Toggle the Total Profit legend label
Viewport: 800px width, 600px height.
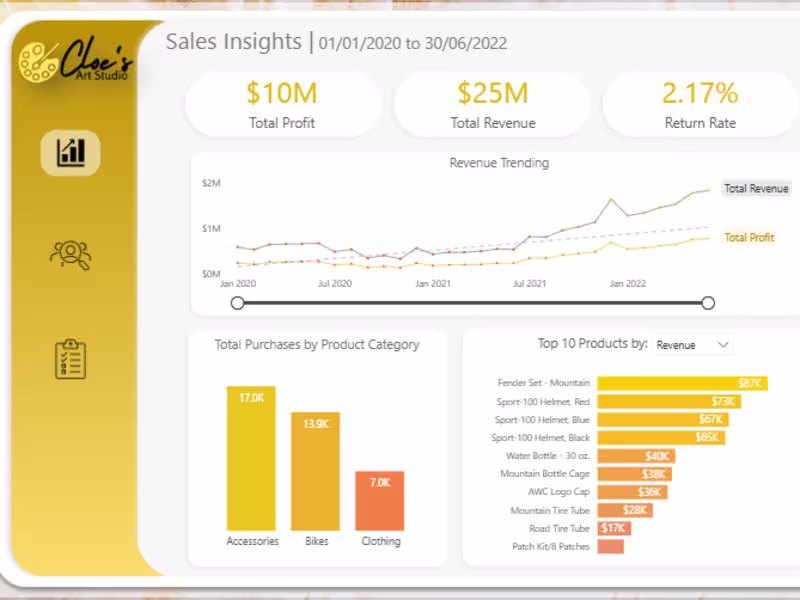tap(749, 237)
